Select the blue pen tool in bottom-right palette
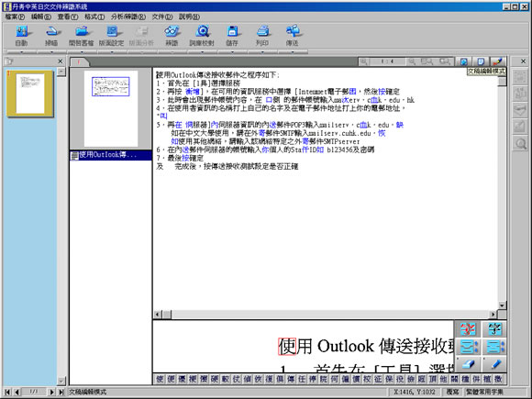 (494, 365)
